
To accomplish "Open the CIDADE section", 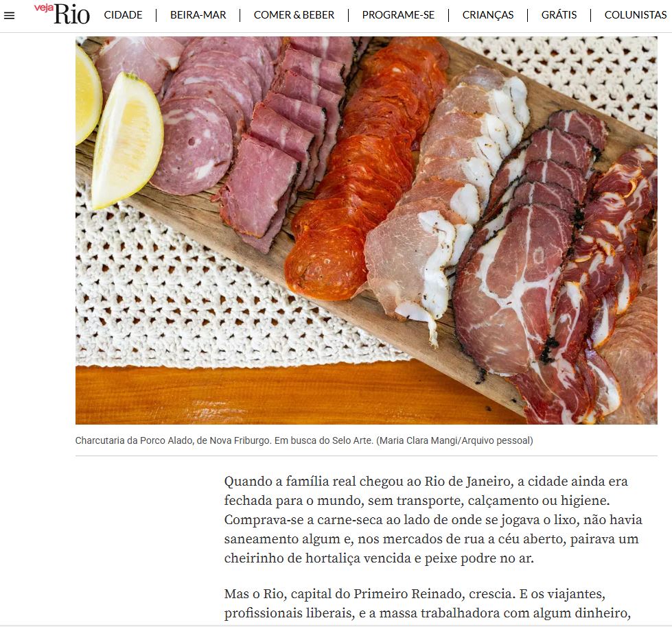I will (123, 15).
